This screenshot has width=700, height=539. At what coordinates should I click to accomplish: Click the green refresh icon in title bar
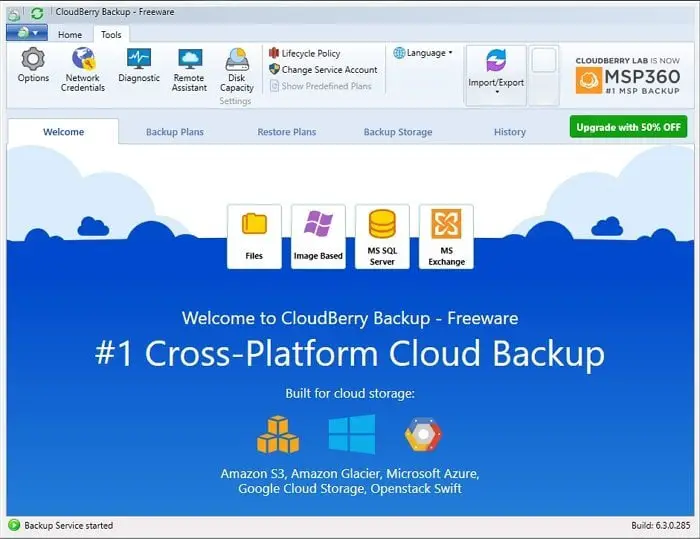(37, 13)
